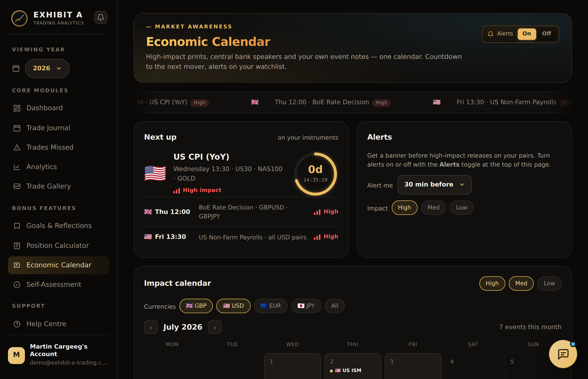
Task: Click the Exhibit A chart logo
Action: click(19, 18)
